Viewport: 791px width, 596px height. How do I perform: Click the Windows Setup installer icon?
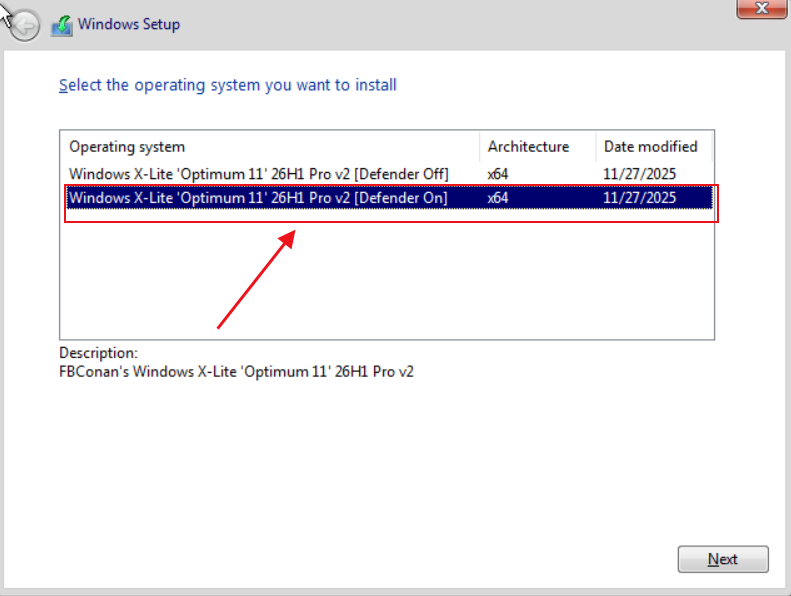pyautogui.click(x=62, y=25)
